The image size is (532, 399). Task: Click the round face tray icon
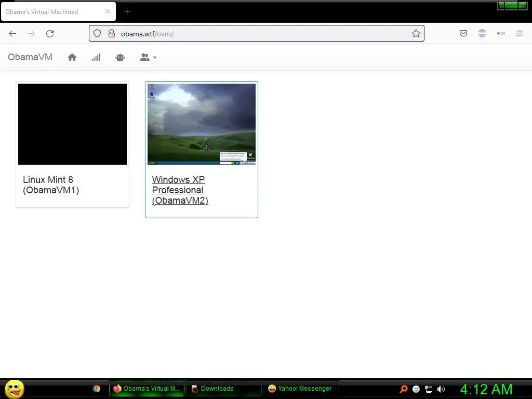tap(416, 389)
